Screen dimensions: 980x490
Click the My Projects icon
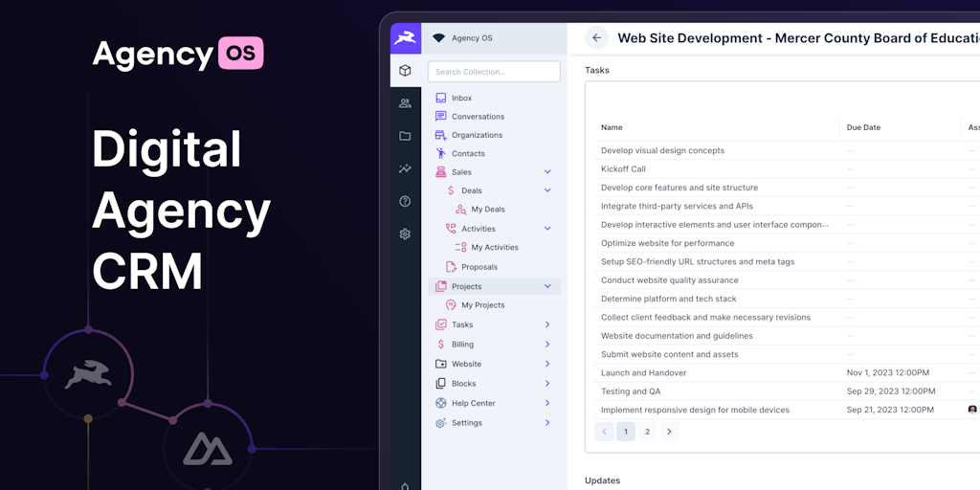451,305
